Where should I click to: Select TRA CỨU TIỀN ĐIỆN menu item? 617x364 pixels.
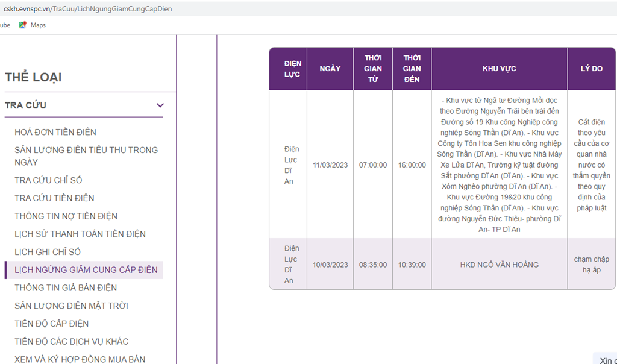coord(54,198)
